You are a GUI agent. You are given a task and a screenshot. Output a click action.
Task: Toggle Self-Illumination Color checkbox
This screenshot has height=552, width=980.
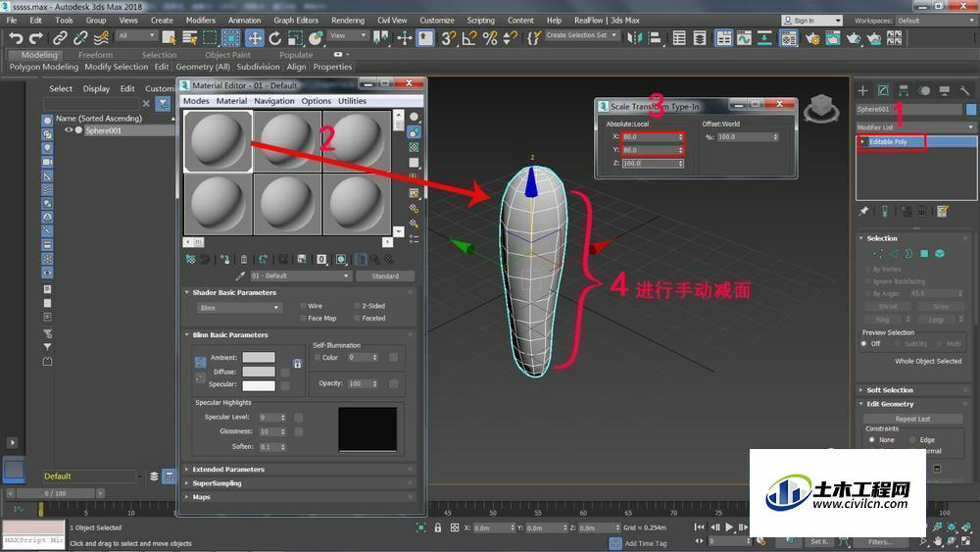point(318,358)
